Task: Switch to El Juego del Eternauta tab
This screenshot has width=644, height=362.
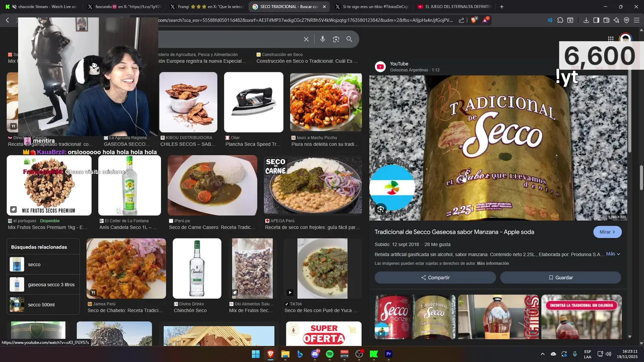Action: pyautogui.click(x=454, y=7)
